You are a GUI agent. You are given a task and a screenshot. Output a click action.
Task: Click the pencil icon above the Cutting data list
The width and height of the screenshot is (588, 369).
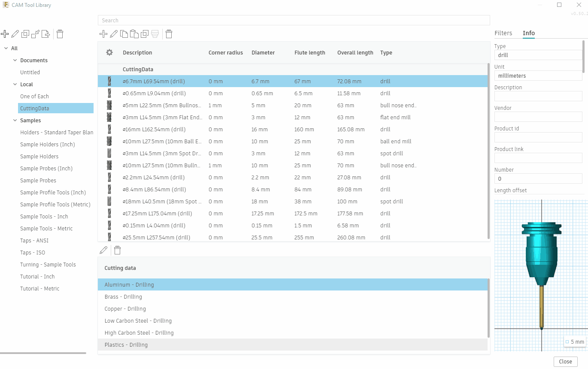pyautogui.click(x=103, y=250)
